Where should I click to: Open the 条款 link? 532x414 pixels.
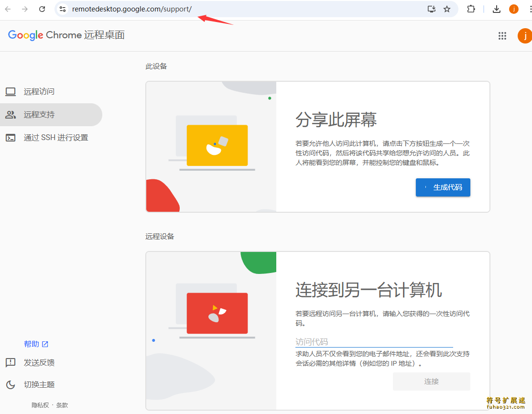tap(62, 405)
